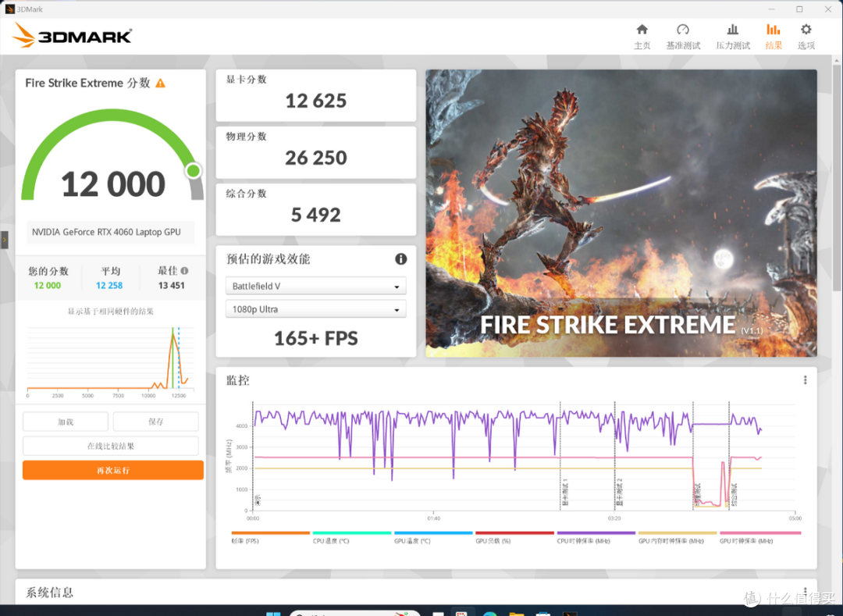
Task: Toggle 帧率 (FPS) legend series
Action: coord(270,537)
